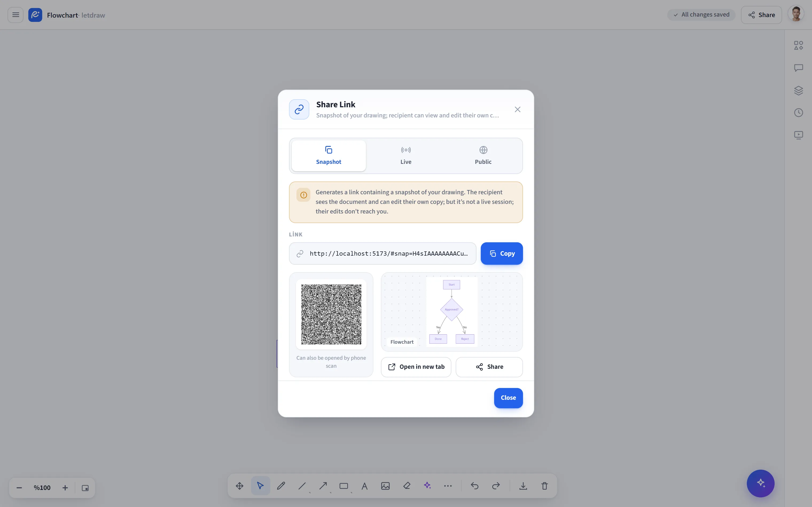Screen dimensions: 812x507
Task: Toggle the minimap icon near zoom
Action: coord(85,488)
